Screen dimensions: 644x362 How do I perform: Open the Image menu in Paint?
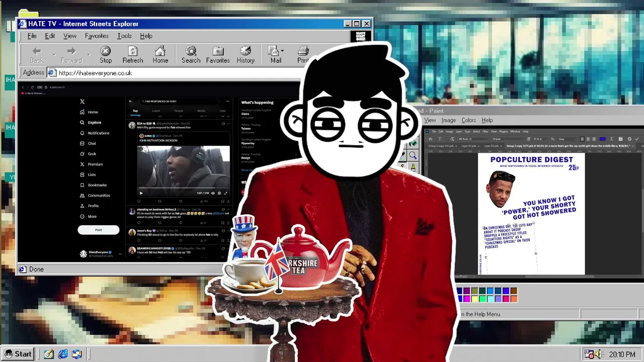point(448,120)
